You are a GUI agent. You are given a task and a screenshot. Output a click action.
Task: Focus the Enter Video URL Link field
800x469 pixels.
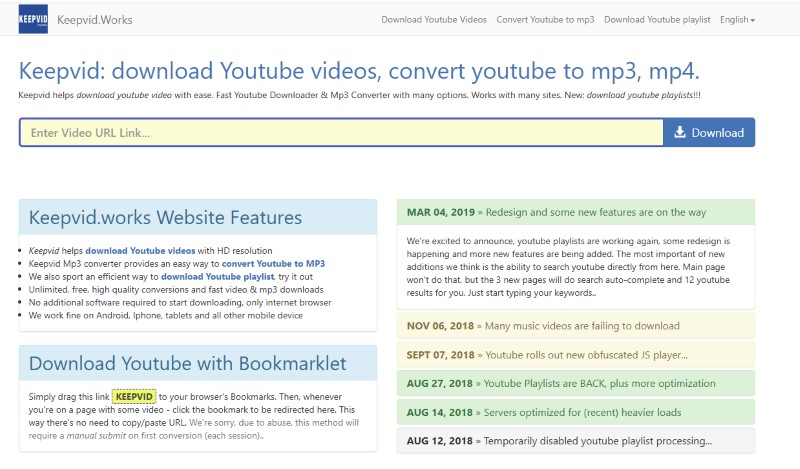pos(341,133)
